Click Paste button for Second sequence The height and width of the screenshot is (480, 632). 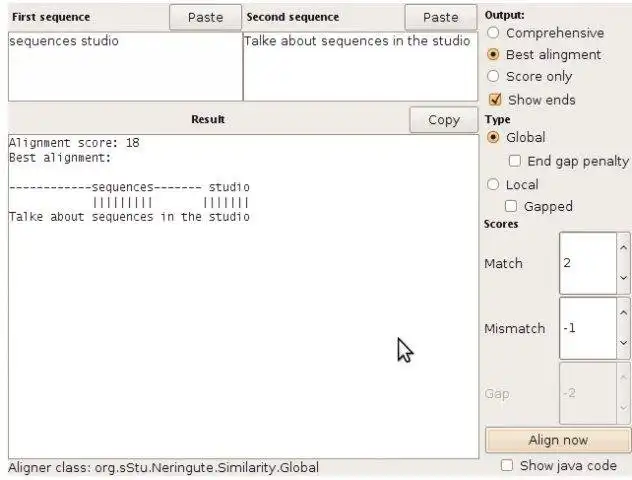tap(441, 17)
